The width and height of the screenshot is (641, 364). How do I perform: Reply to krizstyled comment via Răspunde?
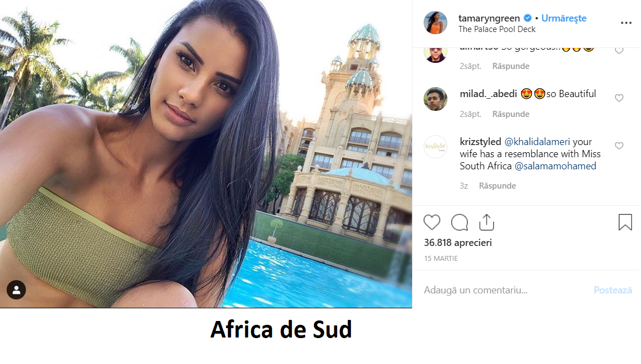click(x=497, y=185)
